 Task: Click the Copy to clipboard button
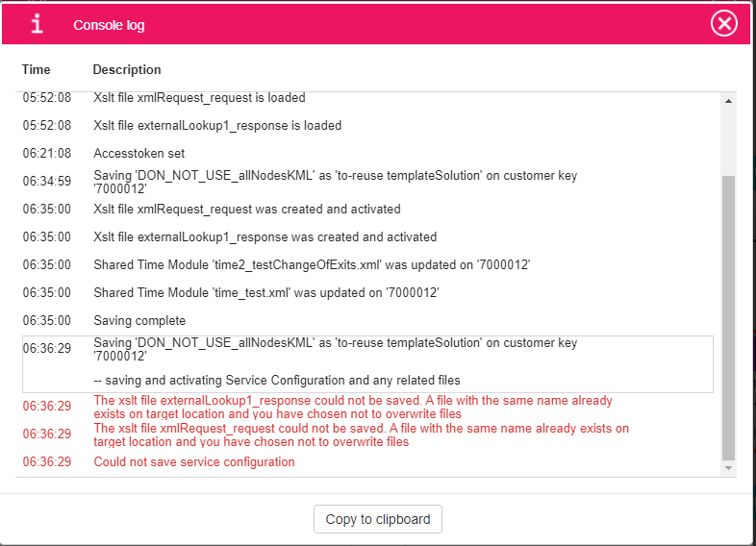point(378,519)
